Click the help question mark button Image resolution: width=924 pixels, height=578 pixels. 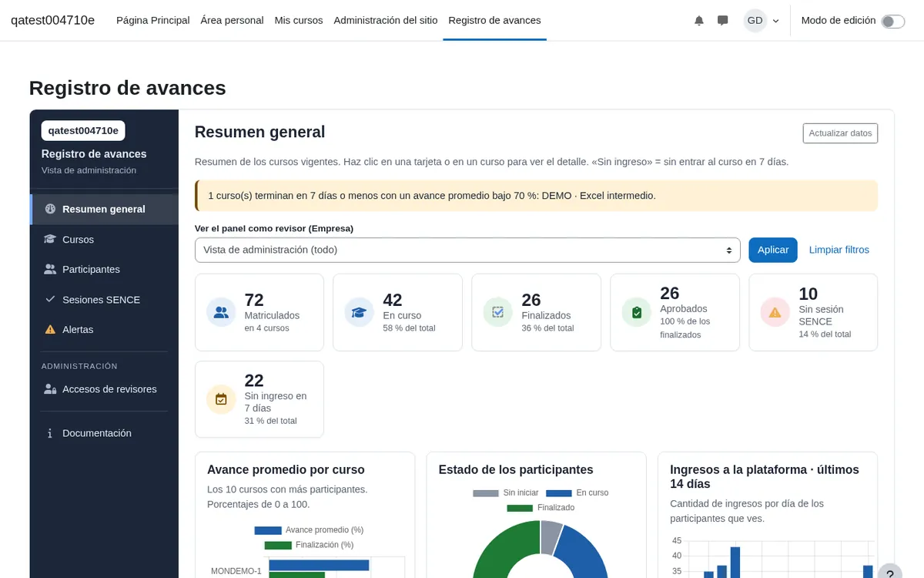click(x=889, y=574)
